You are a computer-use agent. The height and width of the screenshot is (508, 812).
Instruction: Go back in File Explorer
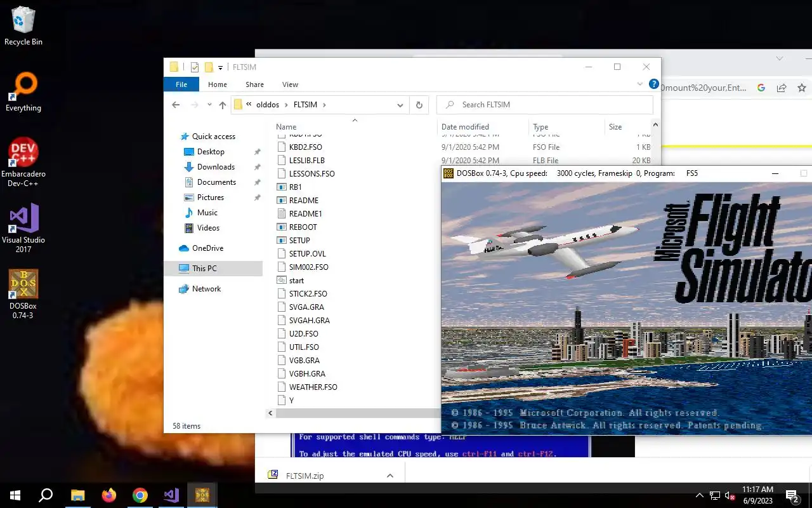pyautogui.click(x=176, y=105)
